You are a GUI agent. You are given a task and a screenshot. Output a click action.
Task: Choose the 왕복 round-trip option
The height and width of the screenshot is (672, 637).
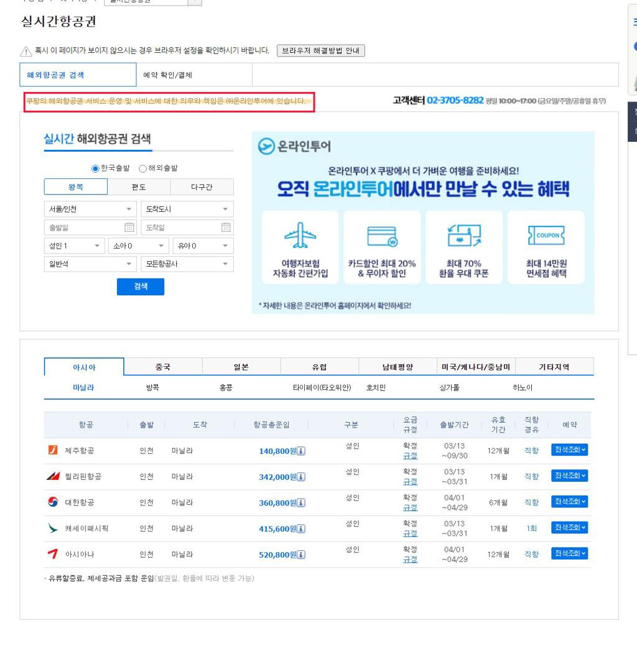point(75,187)
